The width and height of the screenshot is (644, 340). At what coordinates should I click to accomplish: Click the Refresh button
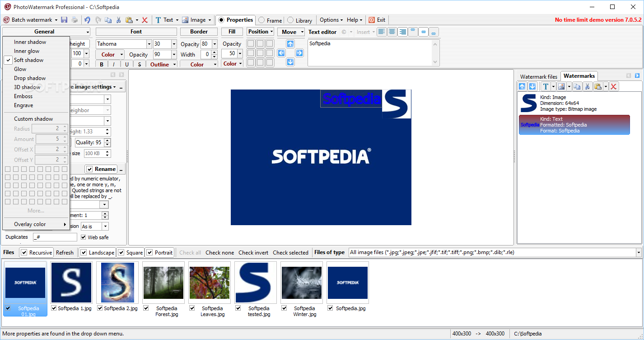pos(65,253)
